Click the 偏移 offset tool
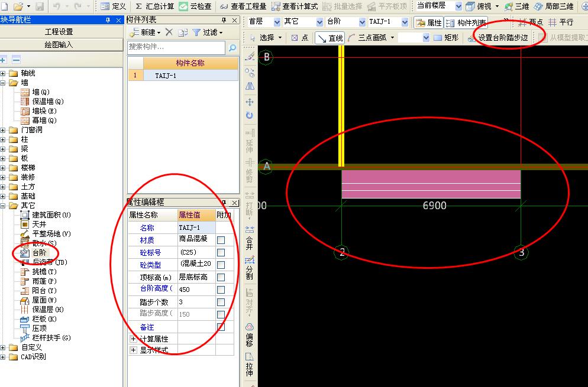 250,334
